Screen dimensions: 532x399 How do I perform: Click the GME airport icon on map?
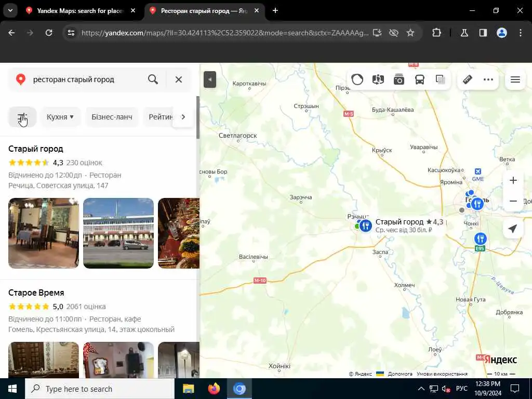click(478, 171)
